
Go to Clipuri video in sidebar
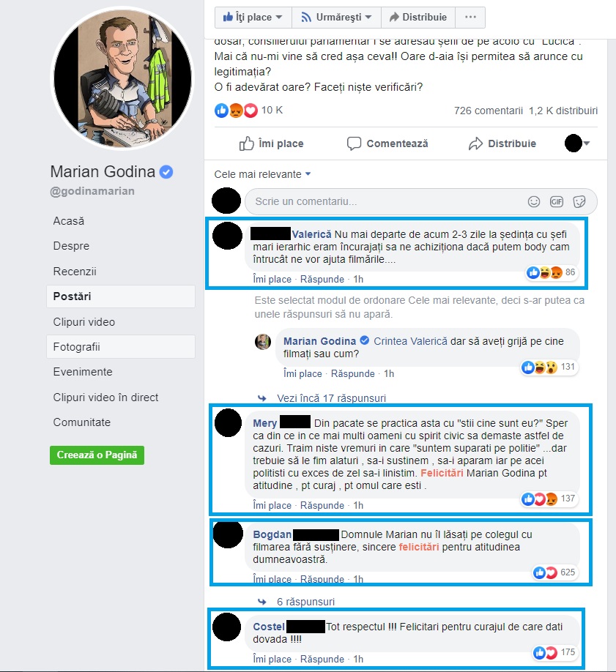[x=121, y=322]
